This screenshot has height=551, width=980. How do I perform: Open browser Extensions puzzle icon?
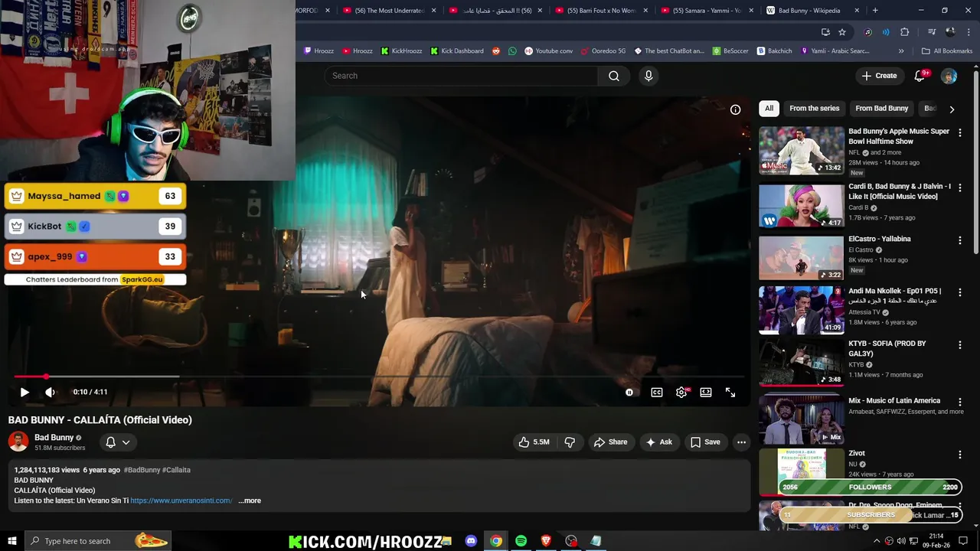click(x=905, y=32)
